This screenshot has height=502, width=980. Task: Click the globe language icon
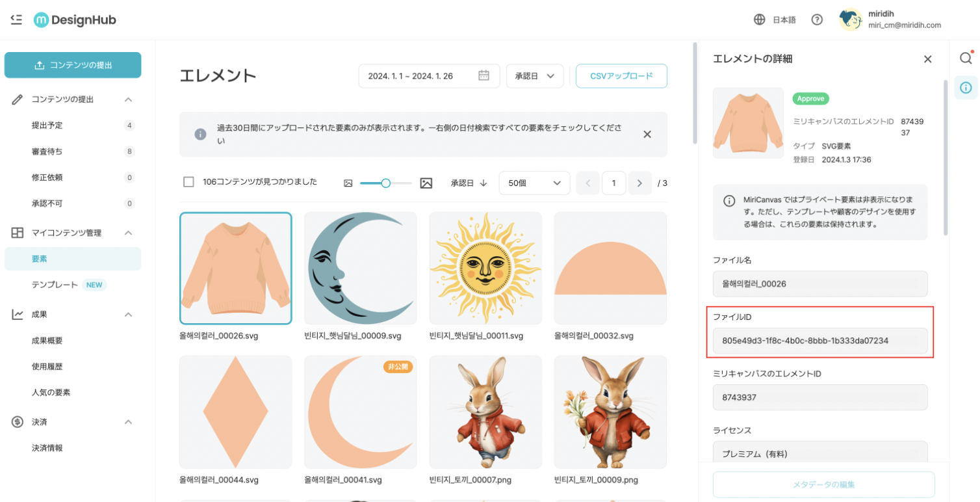coord(759,20)
